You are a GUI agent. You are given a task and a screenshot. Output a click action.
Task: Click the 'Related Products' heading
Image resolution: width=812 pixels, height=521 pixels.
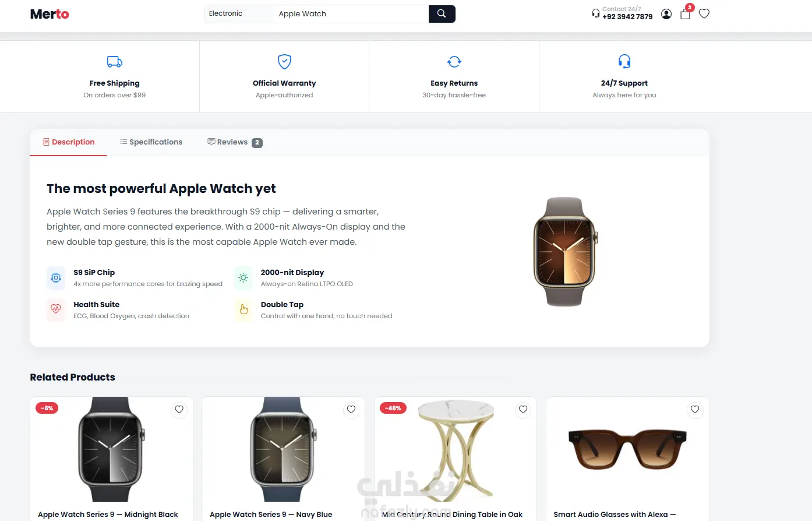click(73, 377)
